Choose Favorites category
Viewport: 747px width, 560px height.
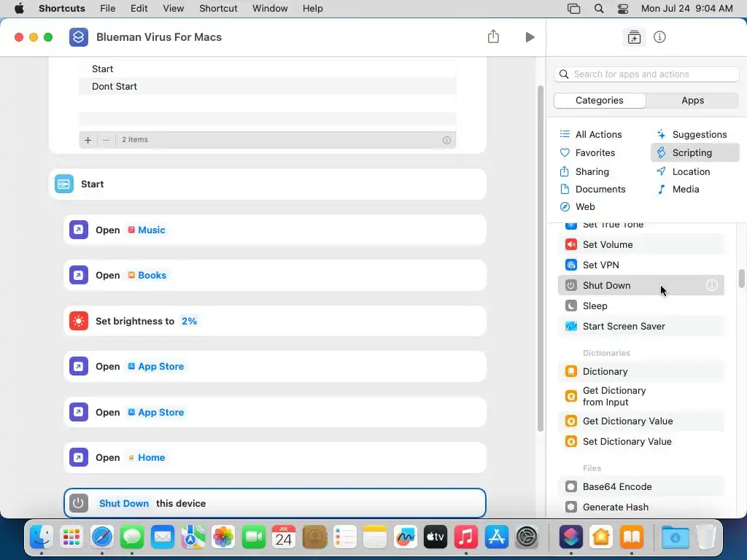(x=587, y=153)
